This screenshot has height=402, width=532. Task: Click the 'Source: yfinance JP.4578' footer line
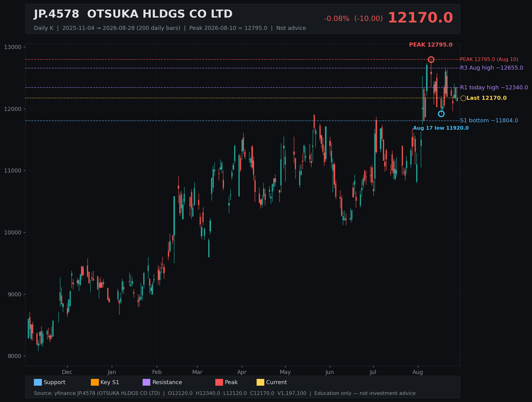(225, 393)
